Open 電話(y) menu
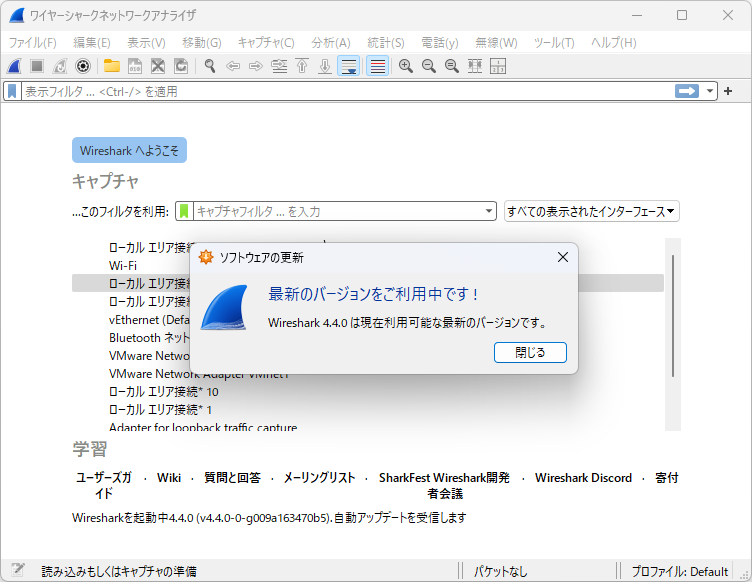752x582 pixels. (x=440, y=43)
